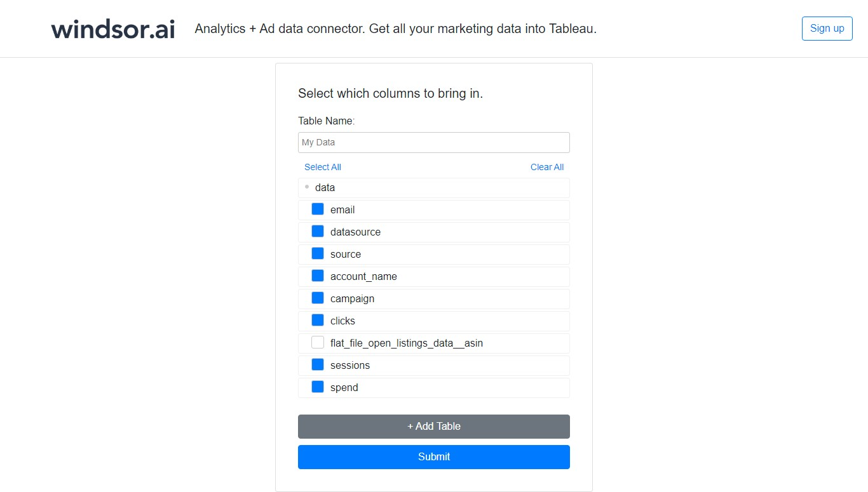
Task: Click the Clear All link
Action: (547, 167)
